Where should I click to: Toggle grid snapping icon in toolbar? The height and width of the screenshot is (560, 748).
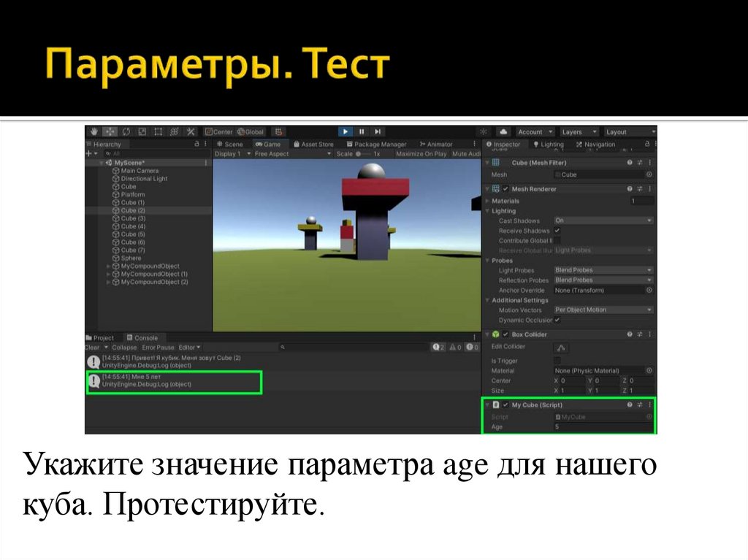pyautogui.click(x=278, y=131)
